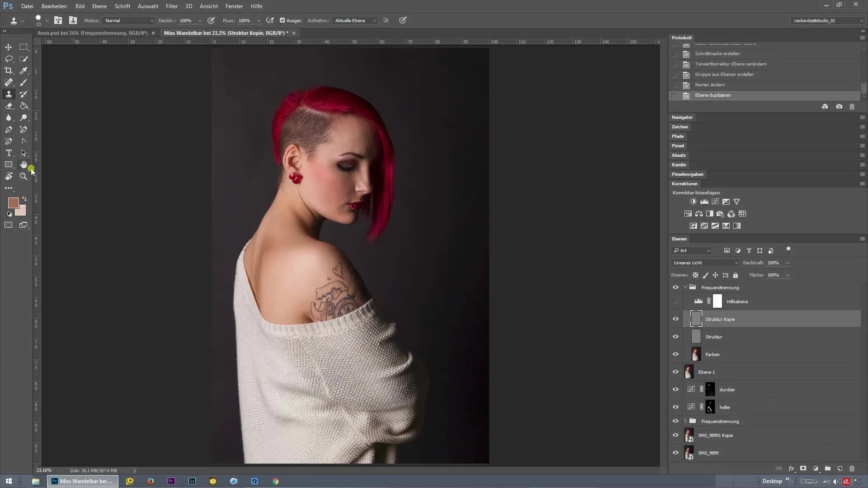This screenshot has height=488, width=868.
Task: Click the layer lock-all icon
Action: 736,275
